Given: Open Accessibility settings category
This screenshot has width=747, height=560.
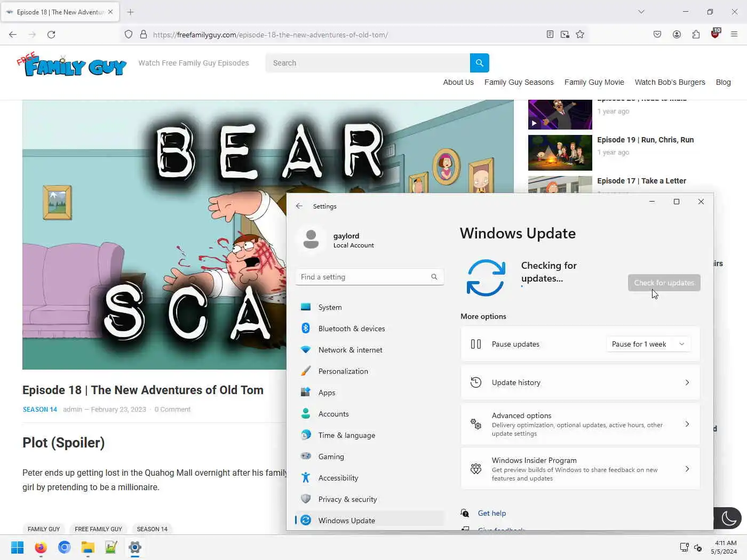Looking at the screenshot, I should pyautogui.click(x=369, y=478).
